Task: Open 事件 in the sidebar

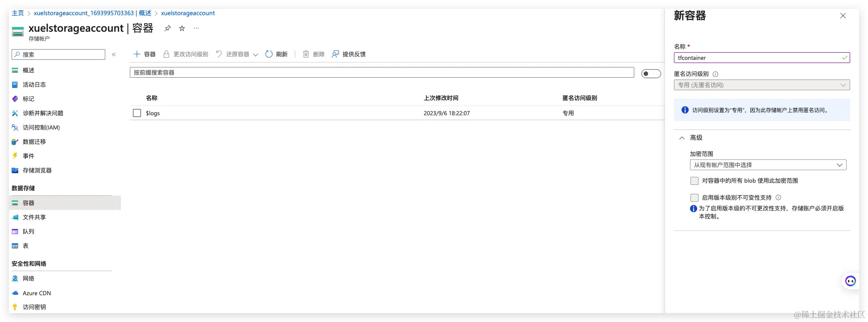Action: click(x=29, y=156)
